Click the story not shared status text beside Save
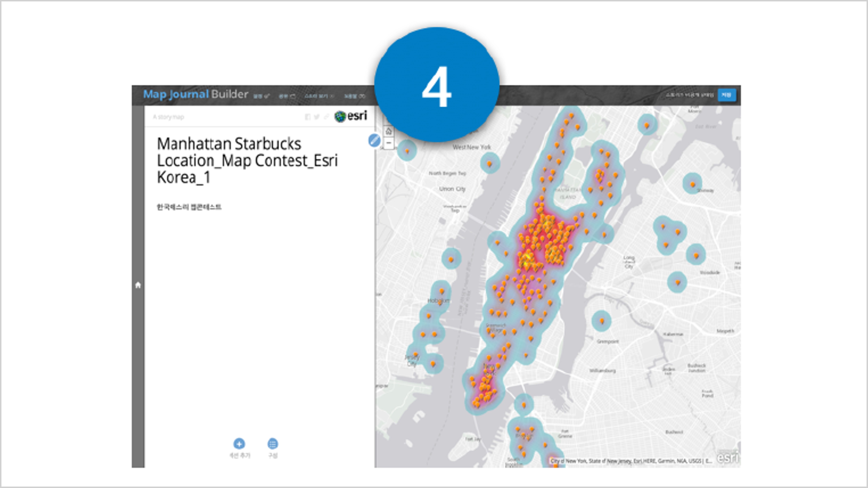 [689, 95]
